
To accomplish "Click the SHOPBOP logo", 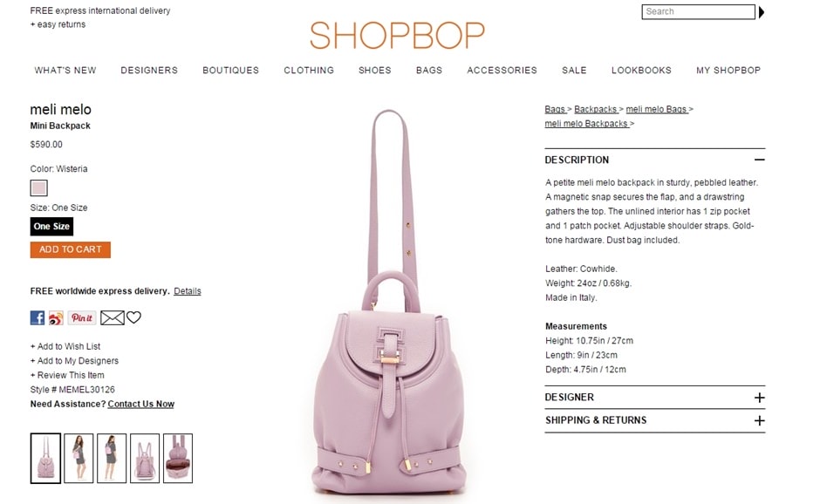I will [x=398, y=35].
